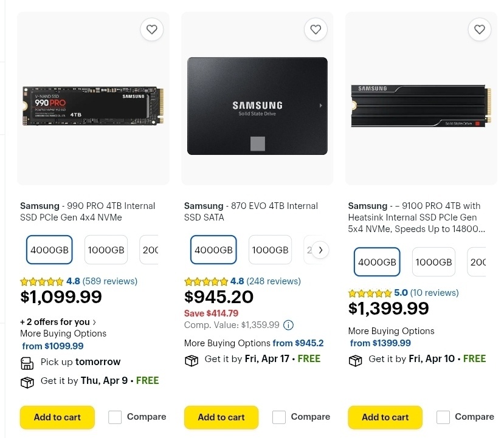Click info icon next to Comp. Value
This screenshot has height=438, width=504.
point(289,325)
